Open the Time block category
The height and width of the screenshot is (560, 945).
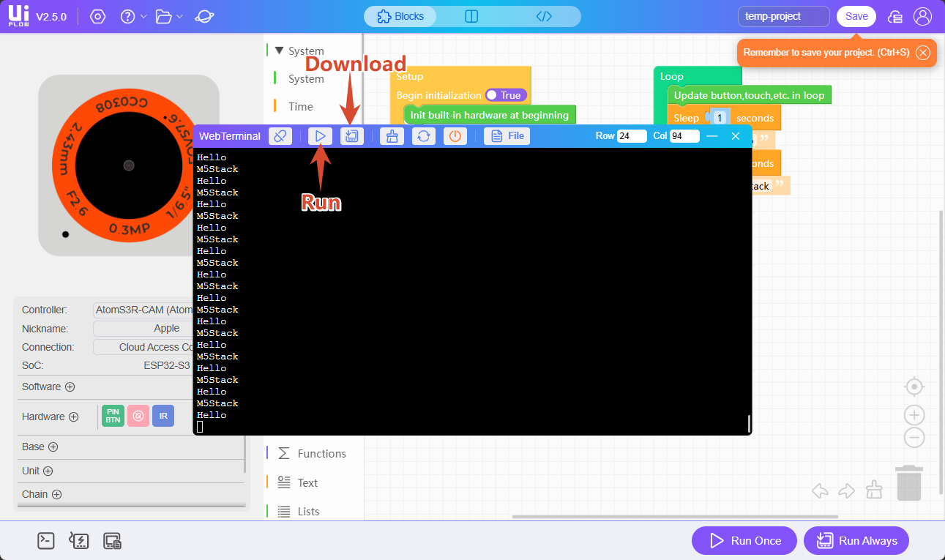pos(300,106)
